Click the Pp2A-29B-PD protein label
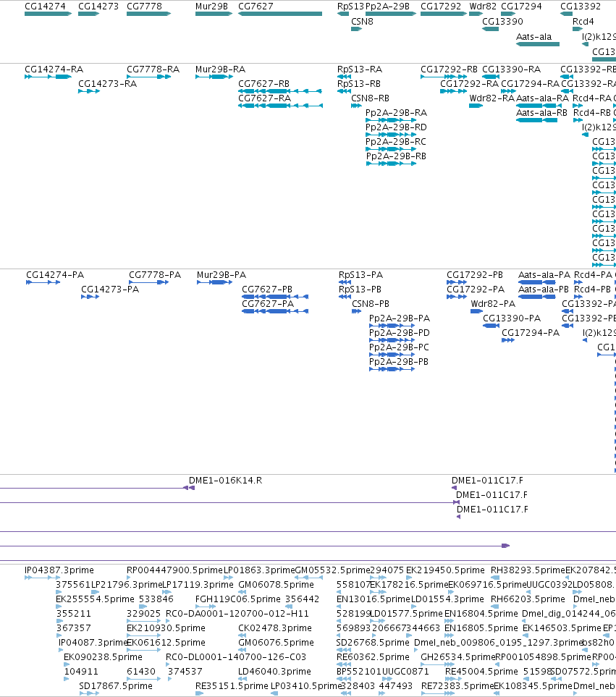Viewport: 616px width, 697px height. click(x=400, y=332)
